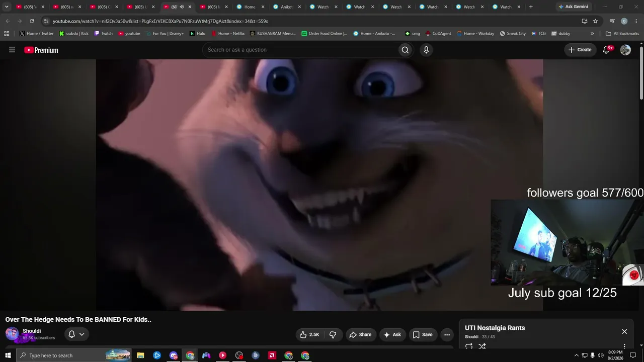The width and height of the screenshot is (644, 362).
Task: Open playlist options three-dot menu
Action: (x=624, y=346)
